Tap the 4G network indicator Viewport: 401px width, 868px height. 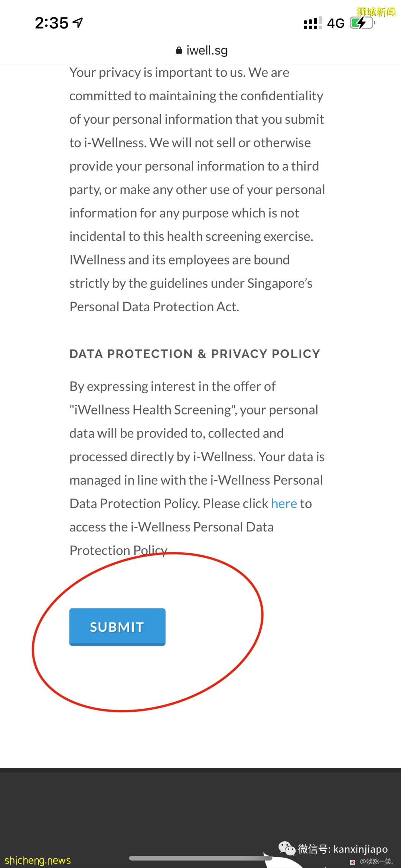coord(336,23)
